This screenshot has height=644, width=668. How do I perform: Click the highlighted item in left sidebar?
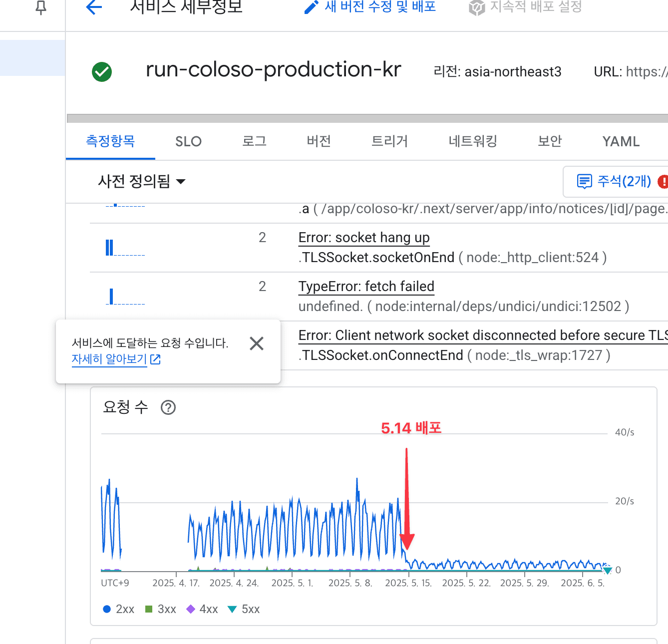32,58
